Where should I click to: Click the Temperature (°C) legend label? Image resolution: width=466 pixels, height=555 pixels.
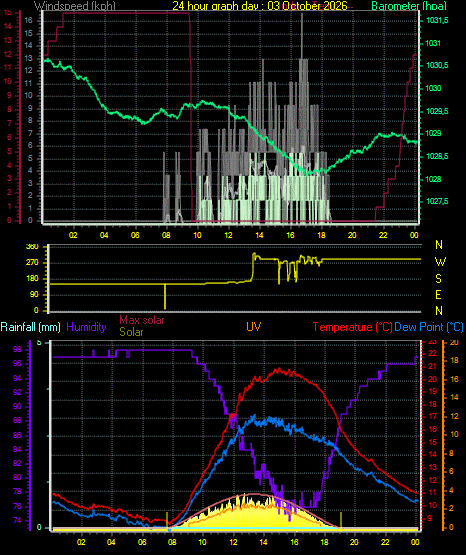click(352, 327)
